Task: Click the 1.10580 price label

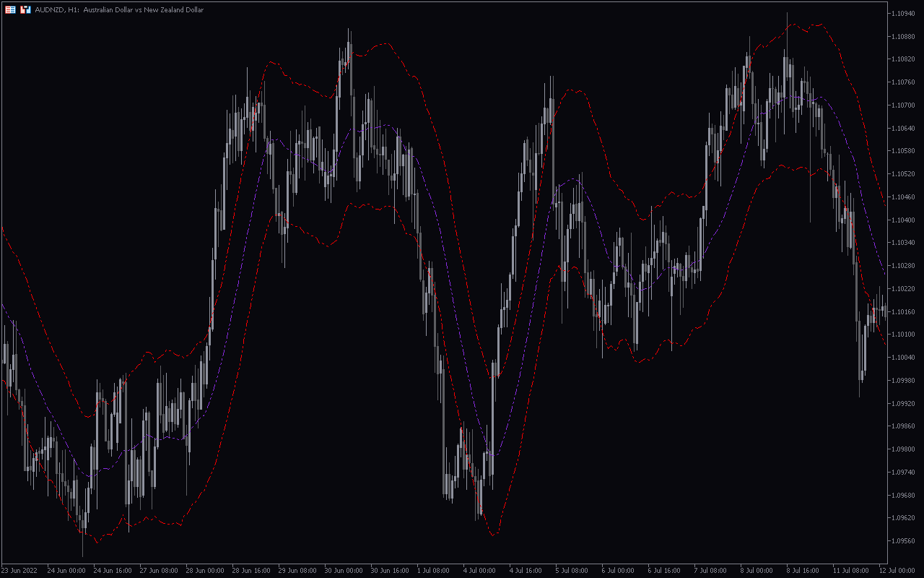Action: 904,151
